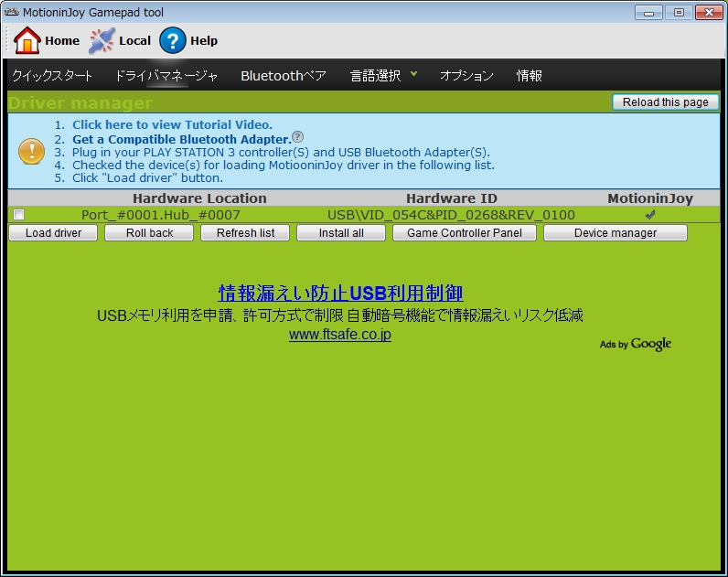728x577 pixels.
Task: Click the small question mark beside Bluetooth Adapter
Action: 298,137
